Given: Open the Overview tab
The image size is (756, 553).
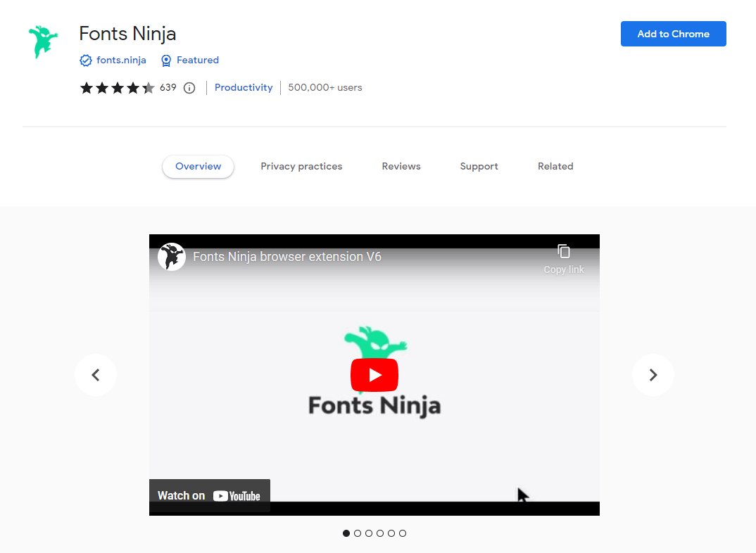Looking at the screenshot, I should (x=198, y=167).
